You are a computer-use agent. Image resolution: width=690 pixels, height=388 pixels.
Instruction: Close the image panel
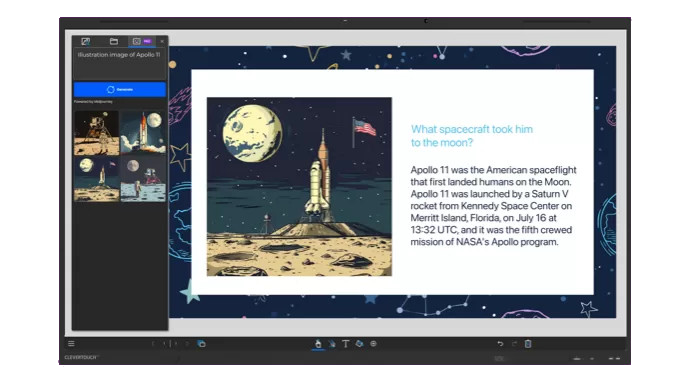[162, 41]
